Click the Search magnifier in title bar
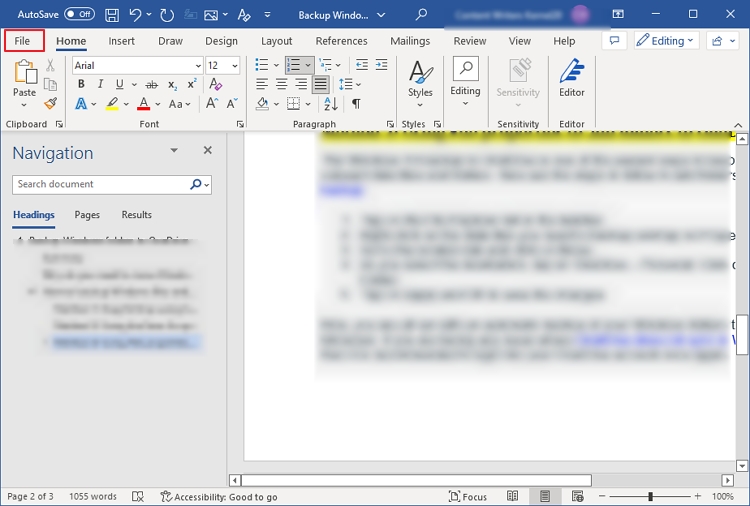Viewport: 750px width, 506px height. 421,15
